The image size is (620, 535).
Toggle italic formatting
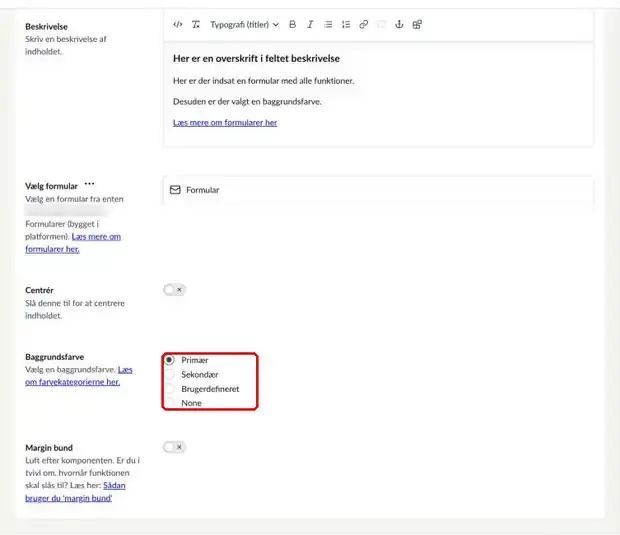coord(310,25)
